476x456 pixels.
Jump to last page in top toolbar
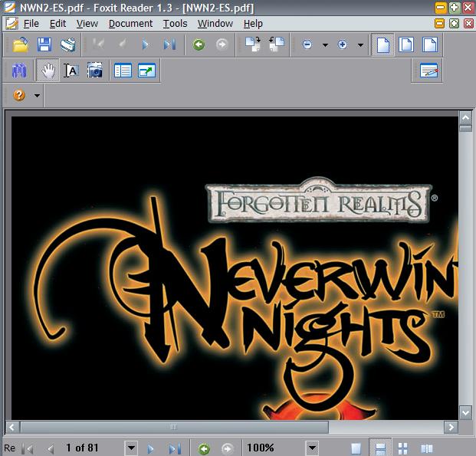click(169, 45)
